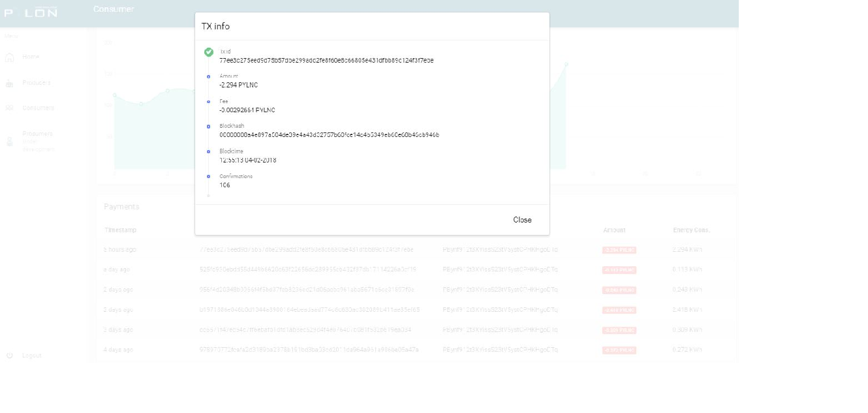Close the TX info dialog

point(522,220)
